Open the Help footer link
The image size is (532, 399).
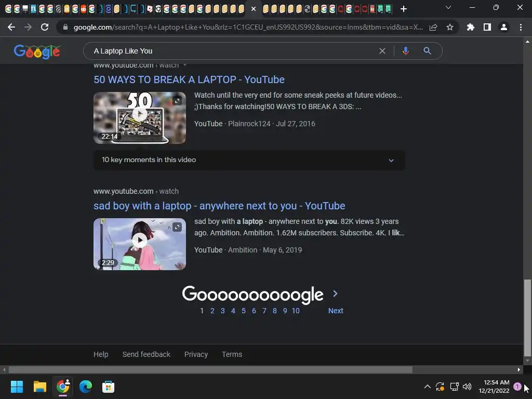pos(101,354)
